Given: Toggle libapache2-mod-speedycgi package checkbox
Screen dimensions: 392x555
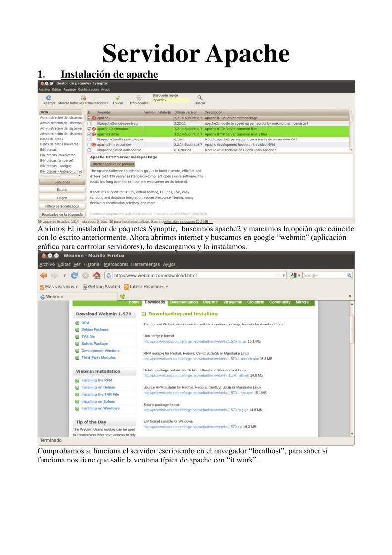Looking at the screenshot, I should point(89,124).
